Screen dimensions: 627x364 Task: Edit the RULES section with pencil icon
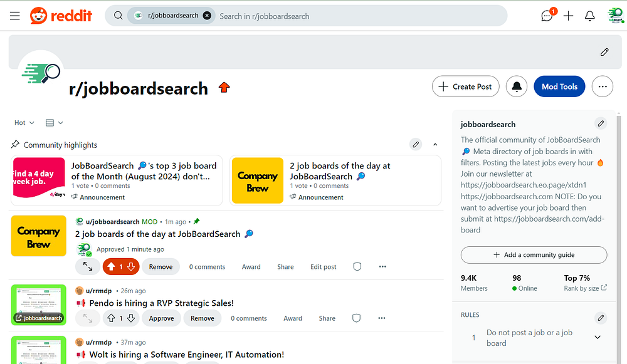click(x=601, y=318)
